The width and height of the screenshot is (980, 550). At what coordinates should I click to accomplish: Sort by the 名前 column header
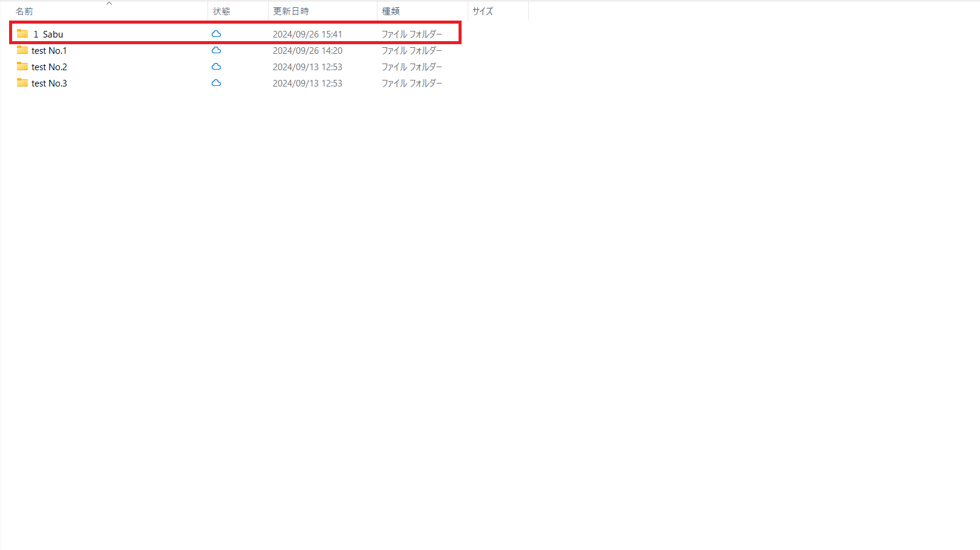[x=24, y=11]
